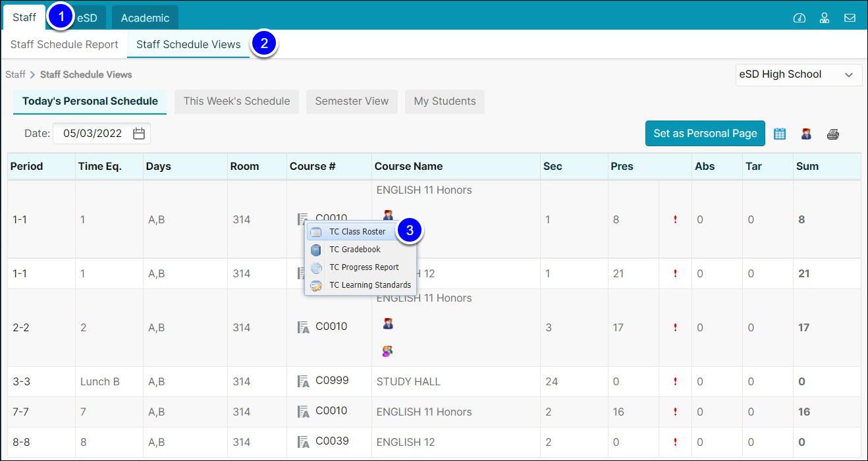Select TC Learning Standards from the popup menu
868x461 pixels.
tap(370, 285)
